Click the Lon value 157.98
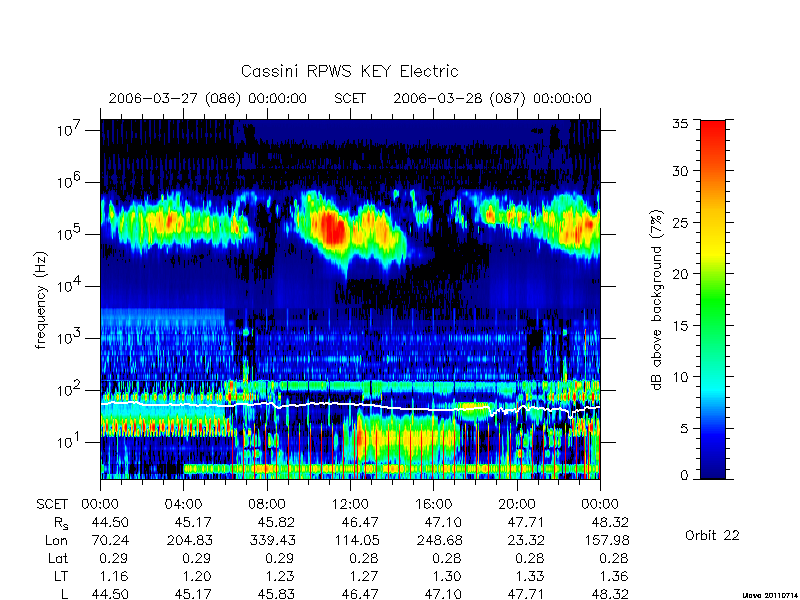The height and width of the screenshot is (600, 800). pos(607,540)
